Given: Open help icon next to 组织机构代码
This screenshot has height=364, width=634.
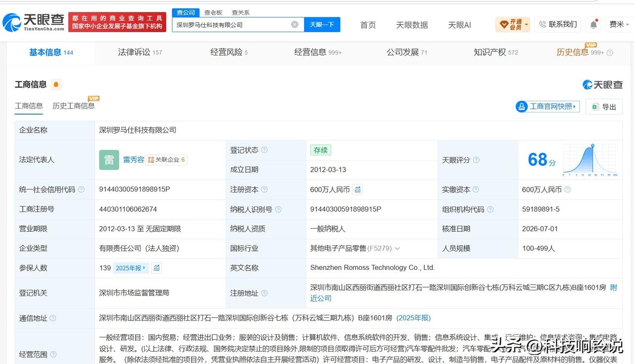Looking at the screenshot, I should click(490, 209).
